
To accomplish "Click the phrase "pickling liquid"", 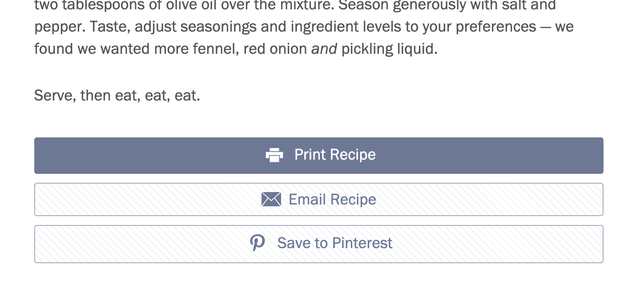I will [389, 49].
